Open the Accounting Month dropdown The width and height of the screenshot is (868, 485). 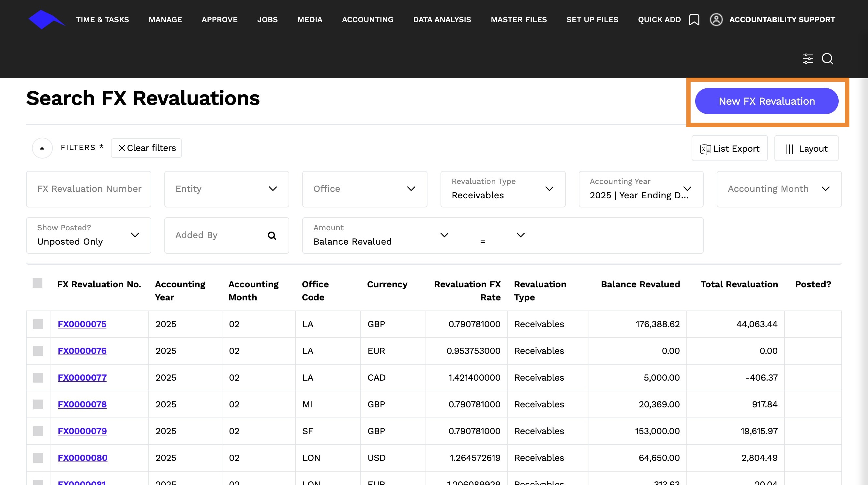pos(779,189)
